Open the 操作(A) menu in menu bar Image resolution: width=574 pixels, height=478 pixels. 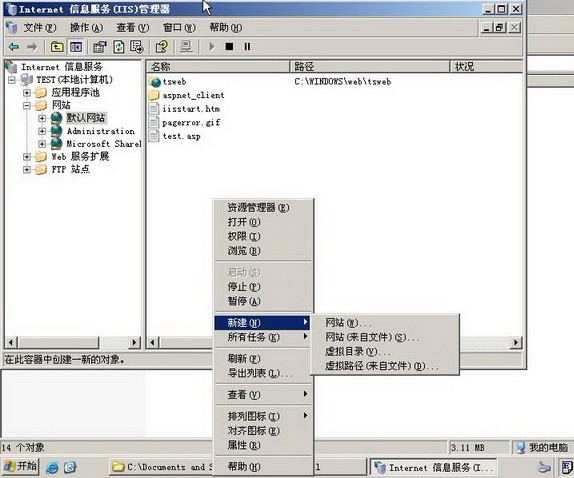[86, 27]
